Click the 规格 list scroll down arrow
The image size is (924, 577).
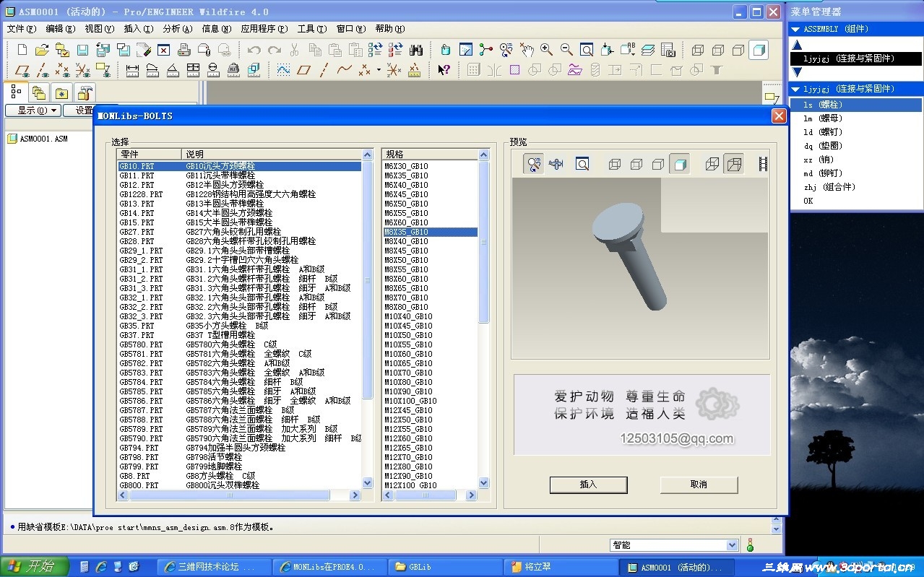click(484, 483)
